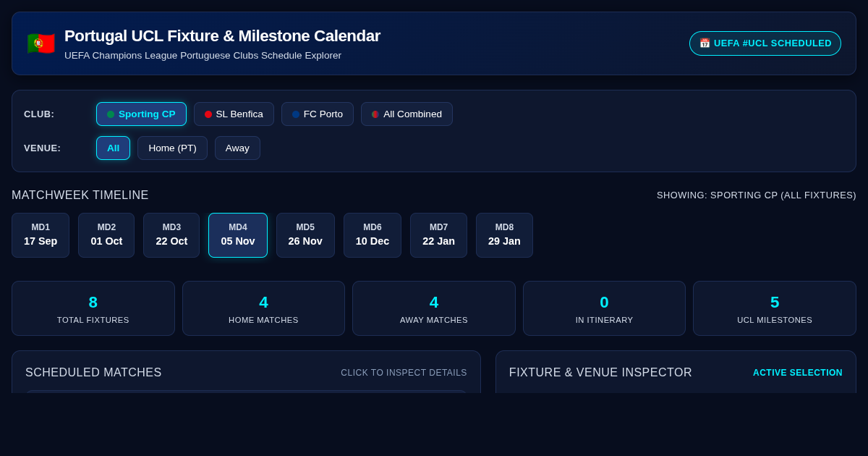Viewport: 868px width, 456px height.
Task: Choose the Away venue filter
Action: coord(237,148)
